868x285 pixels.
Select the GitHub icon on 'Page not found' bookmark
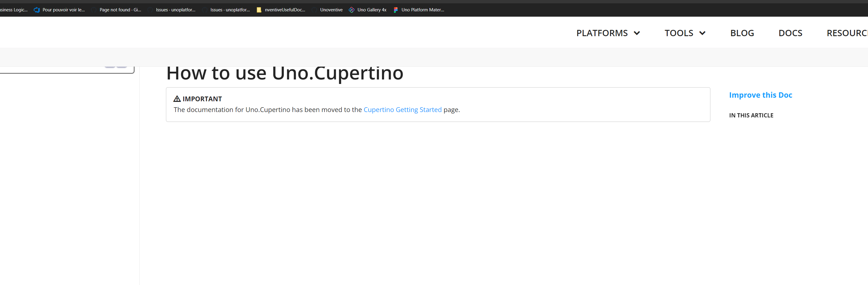(x=94, y=10)
